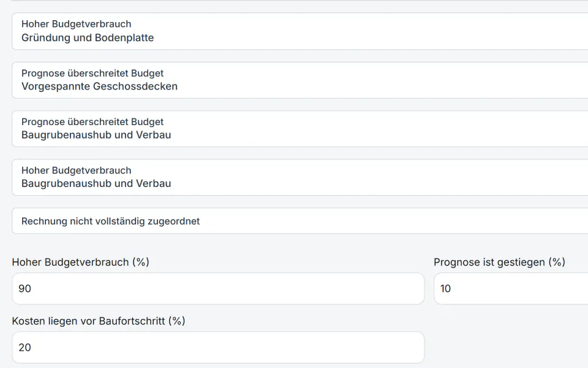Click the Hoher Budgetverbrauch (%) field label
Viewport: 588px width, 368px height.
pyautogui.click(x=81, y=262)
